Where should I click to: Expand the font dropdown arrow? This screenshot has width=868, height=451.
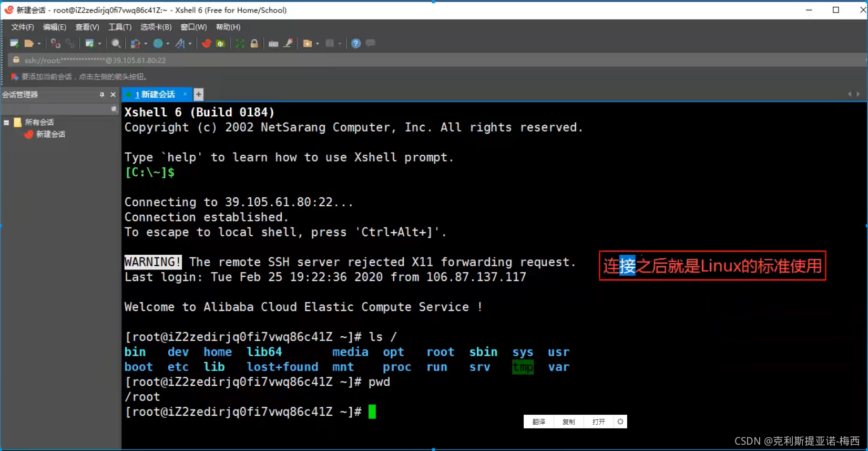tap(190, 44)
